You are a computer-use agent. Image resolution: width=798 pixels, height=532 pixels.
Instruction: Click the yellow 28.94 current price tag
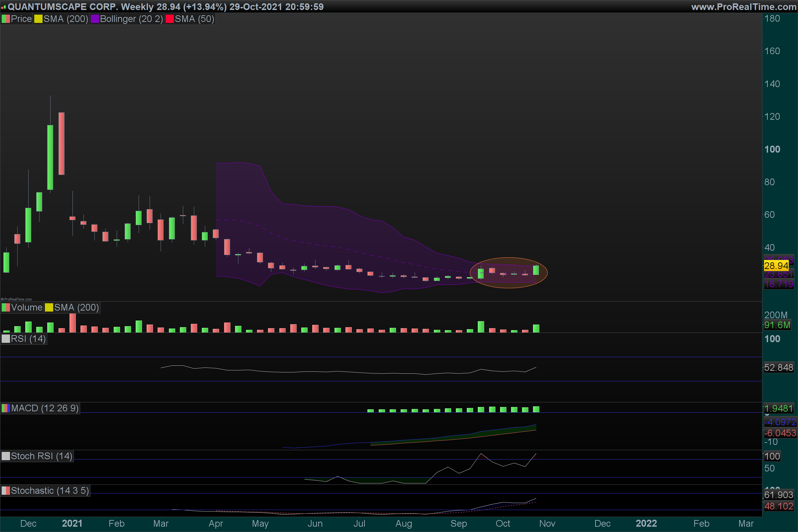(776, 266)
